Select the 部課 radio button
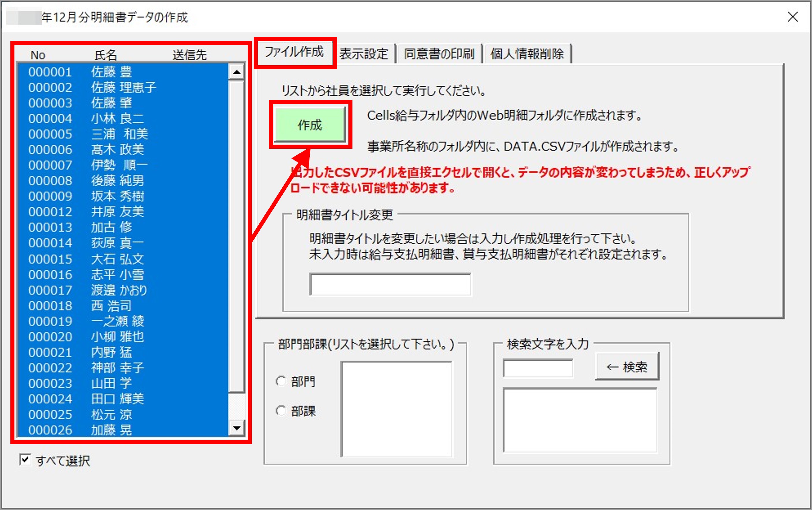This screenshot has width=812, height=510. [x=281, y=410]
